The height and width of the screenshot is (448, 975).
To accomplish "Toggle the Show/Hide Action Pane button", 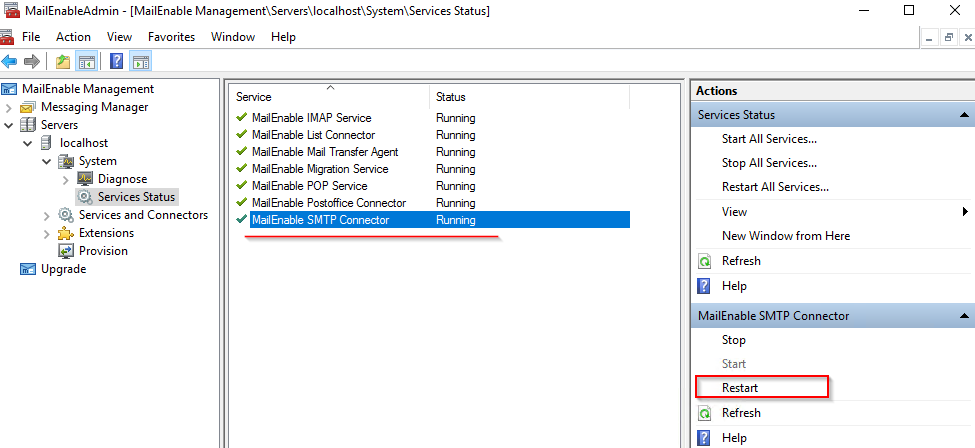I will [141, 62].
